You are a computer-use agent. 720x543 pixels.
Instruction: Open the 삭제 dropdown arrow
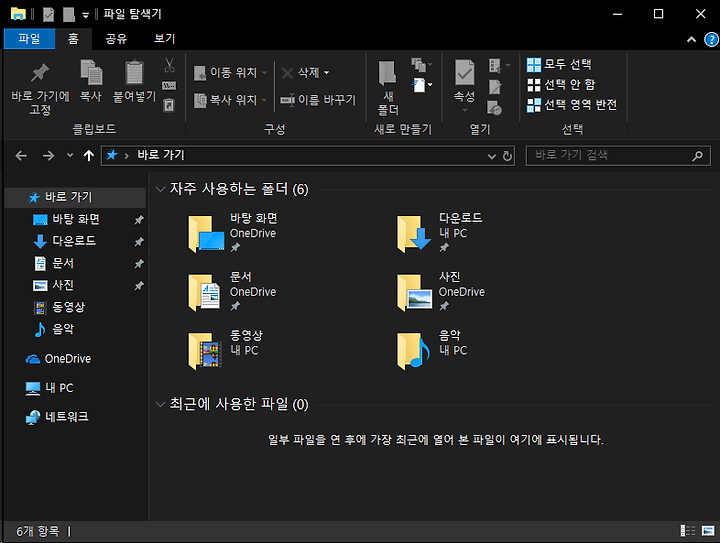[x=326, y=73]
